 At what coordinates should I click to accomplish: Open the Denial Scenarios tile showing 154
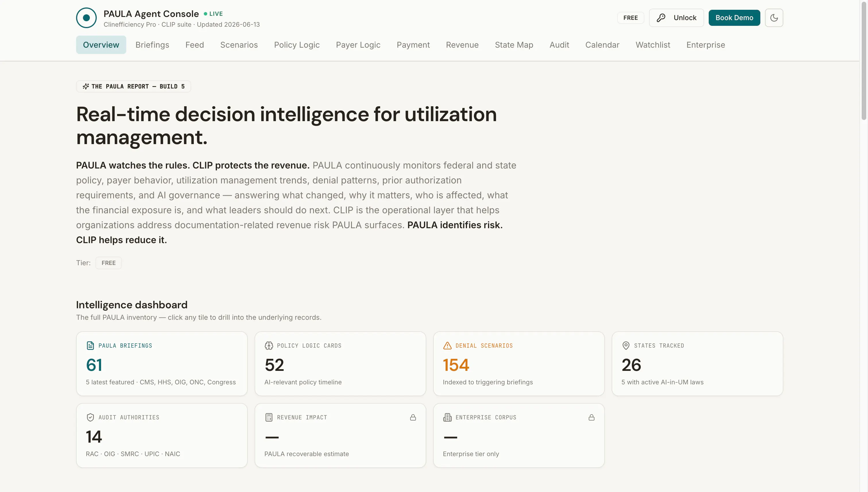tap(519, 364)
